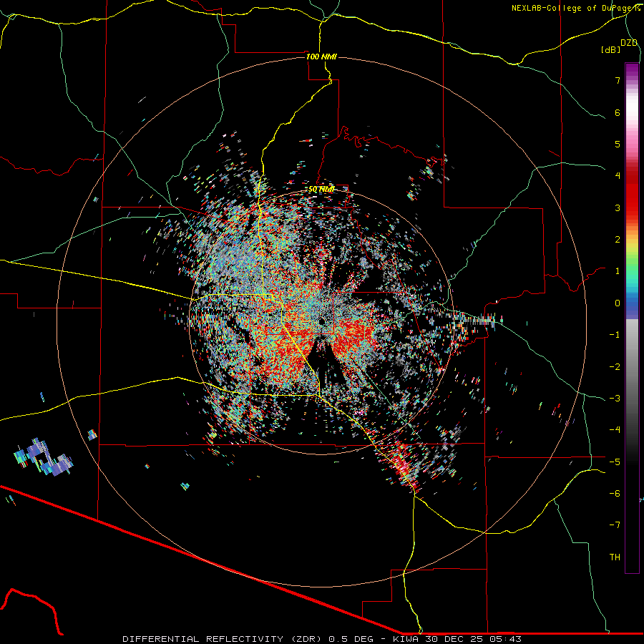
Task: Click the Differential Reflectivity KIWA caption
Action: point(322,639)
